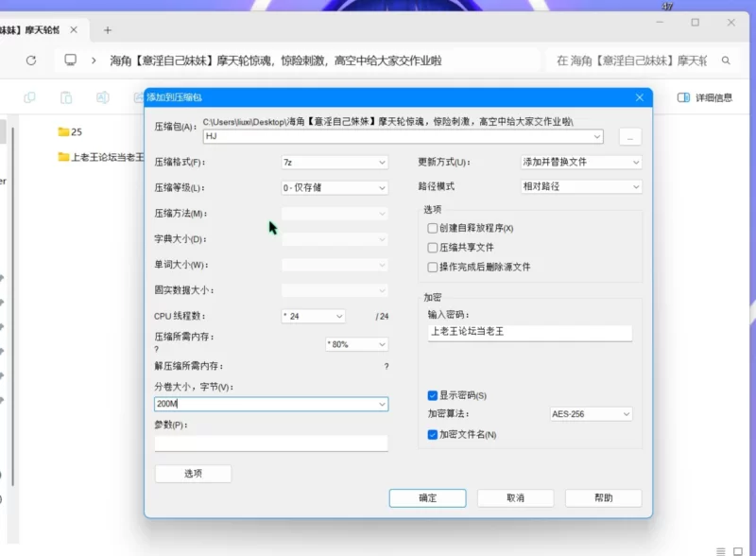756x556 pixels.
Task: Click the Explorer search box
Action: click(x=642, y=61)
